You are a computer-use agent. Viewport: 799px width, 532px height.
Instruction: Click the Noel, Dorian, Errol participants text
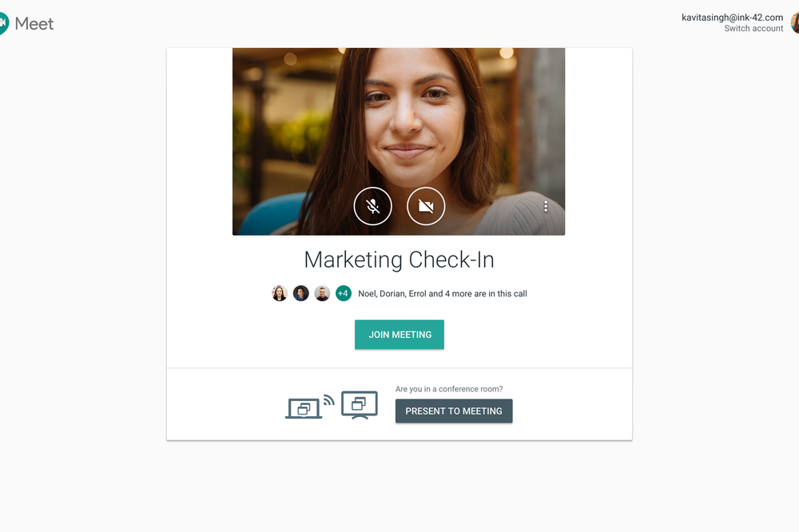tap(442, 294)
